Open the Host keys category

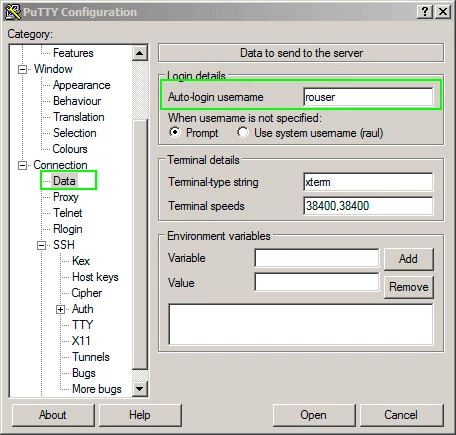95,277
